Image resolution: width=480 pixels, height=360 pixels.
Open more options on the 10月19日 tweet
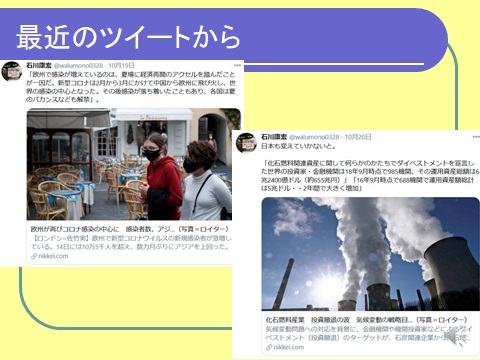[237, 65]
